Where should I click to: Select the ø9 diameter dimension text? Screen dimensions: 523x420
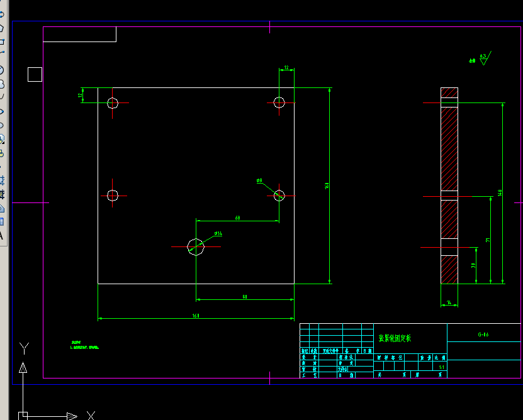coord(259,180)
